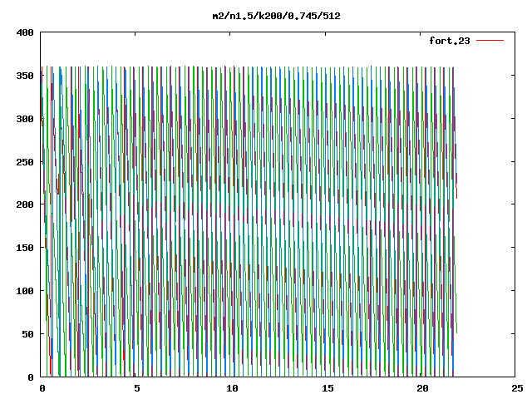Viewport: 532px width, 399px height.
Task: Click the y-axis label 400
Action: [25, 32]
